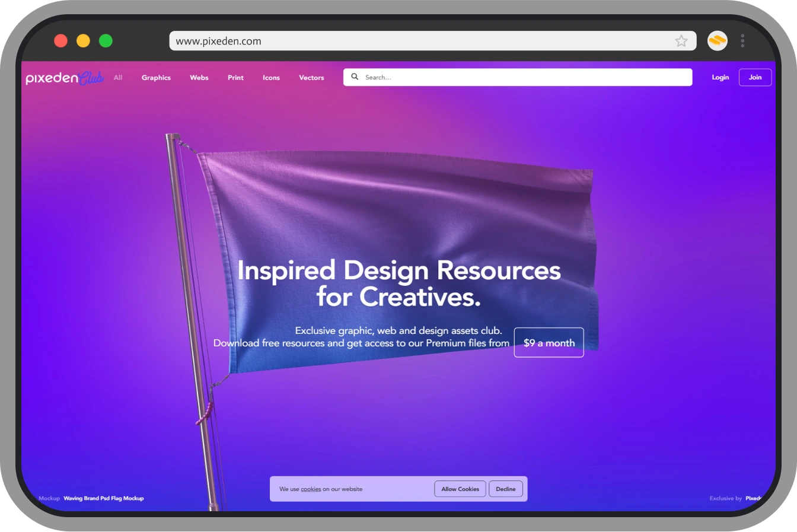Open the Waving Brand Psd Flag Mockup link
Image resolution: width=797 pixels, height=532 pixels.
(x=104, y=498)
